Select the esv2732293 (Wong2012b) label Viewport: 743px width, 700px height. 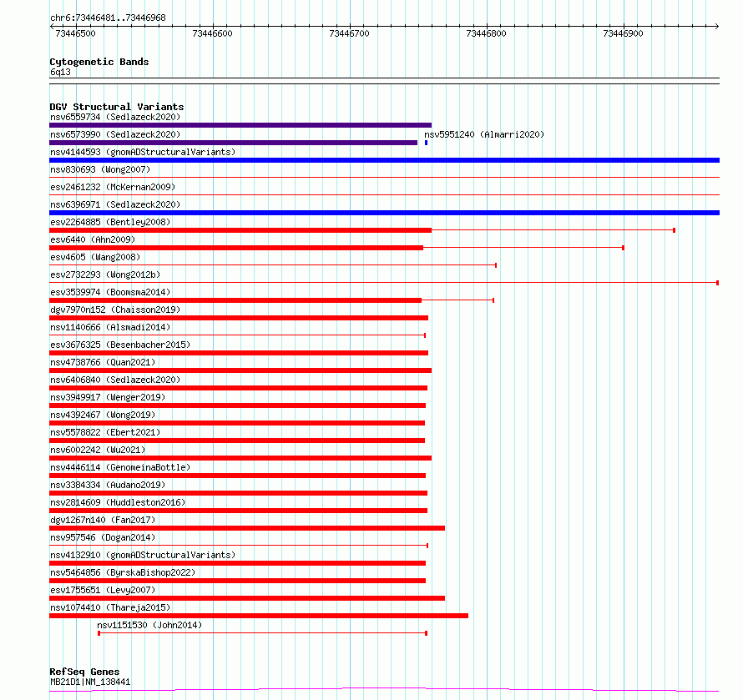tap(105, 274)
